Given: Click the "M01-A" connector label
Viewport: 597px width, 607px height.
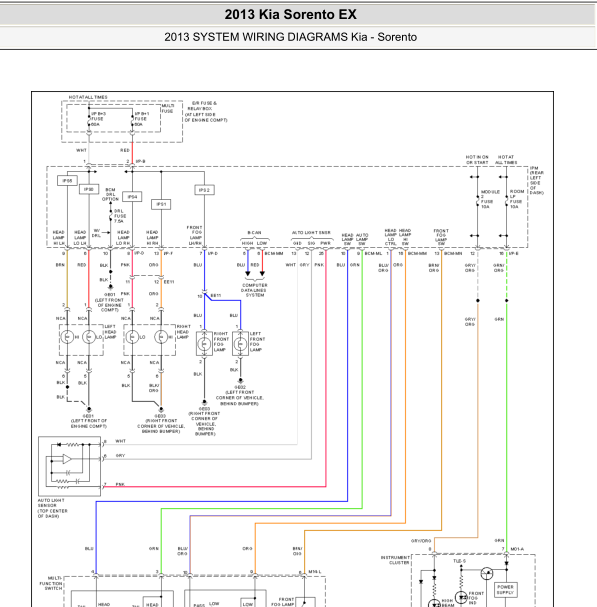Looking at the screenshot, I should [x=517, y=549].
